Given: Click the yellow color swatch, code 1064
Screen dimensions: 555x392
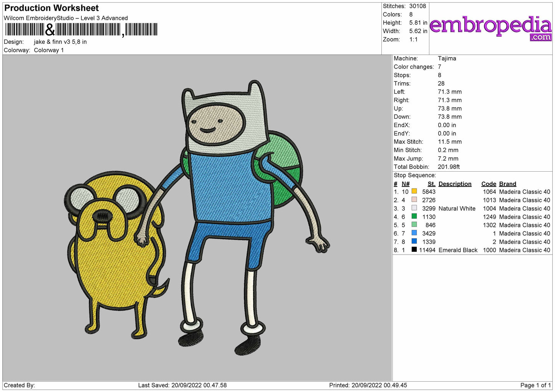Looking at the screenshot, I should [x=414, y=191].
